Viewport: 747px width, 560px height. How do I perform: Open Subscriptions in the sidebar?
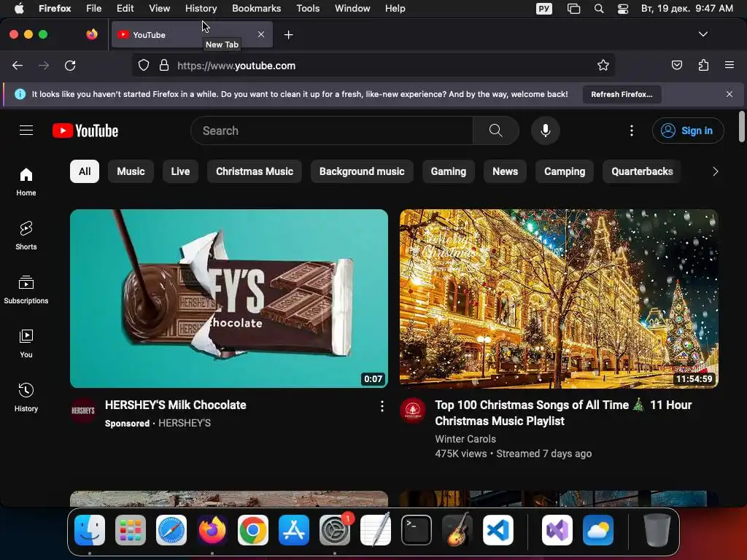[x=26, y=289]
